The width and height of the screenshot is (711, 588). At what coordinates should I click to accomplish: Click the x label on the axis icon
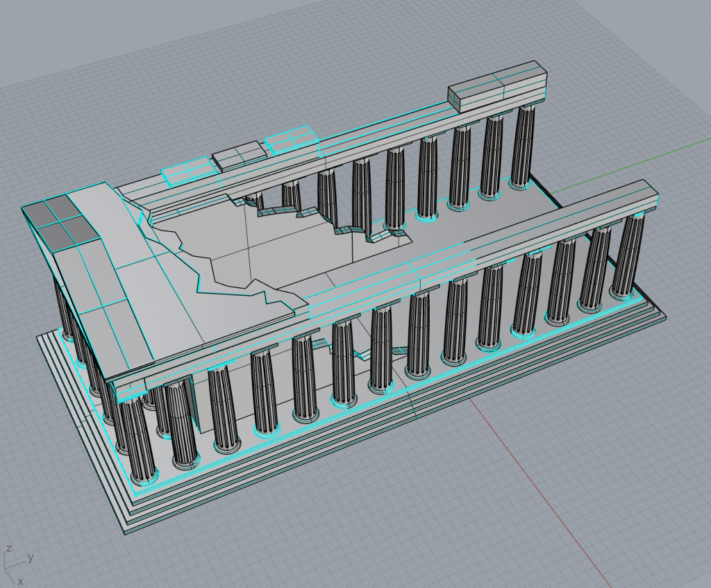click(x=20, y=580)
